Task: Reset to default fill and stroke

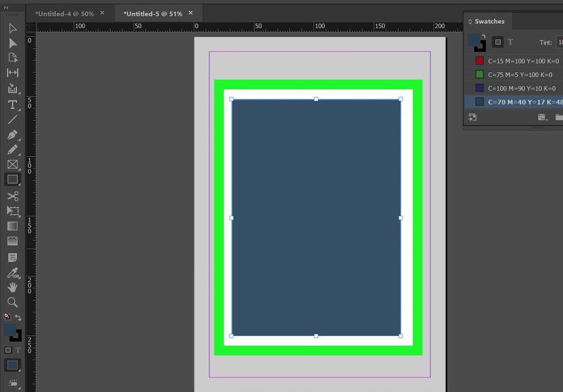Action: point(8,316)
